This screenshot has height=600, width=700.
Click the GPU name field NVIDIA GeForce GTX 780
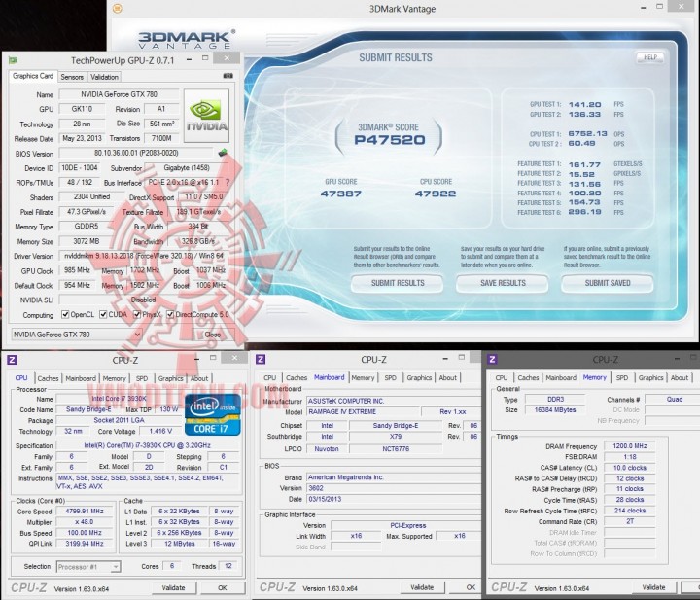point(119,94)
